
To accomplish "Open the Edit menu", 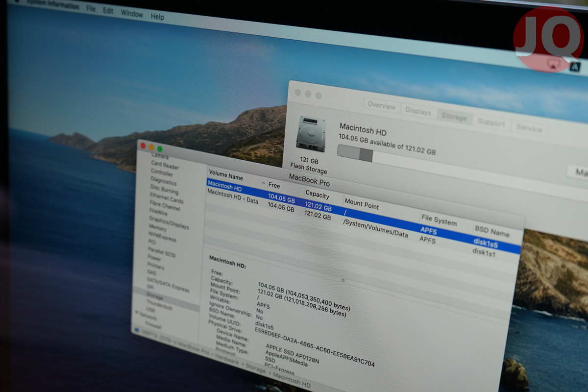I will pos(108,10).
